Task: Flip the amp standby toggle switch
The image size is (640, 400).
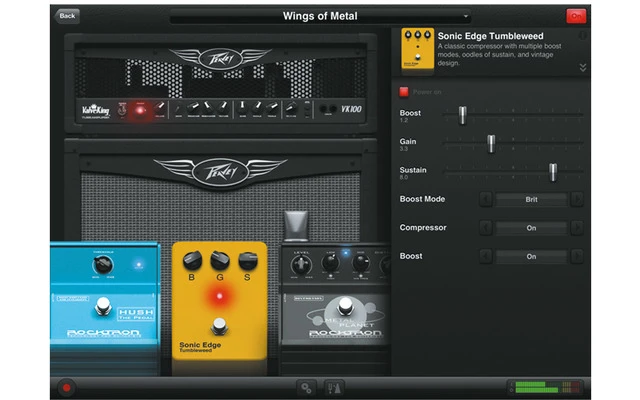Action: click(122, 109)
